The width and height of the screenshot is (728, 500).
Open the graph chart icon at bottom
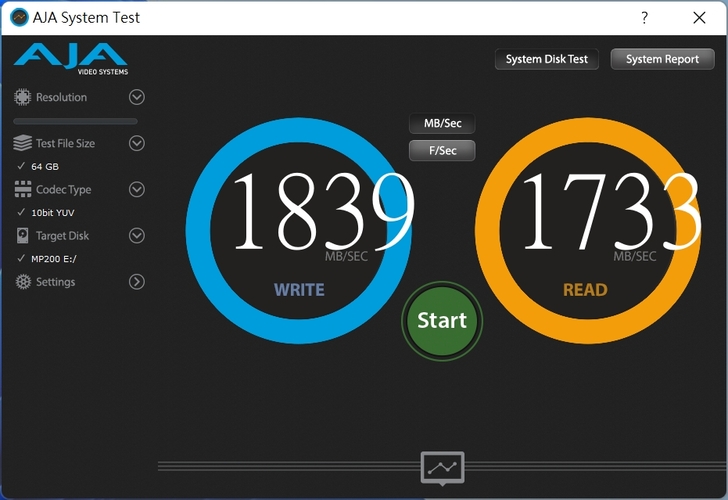442,467
